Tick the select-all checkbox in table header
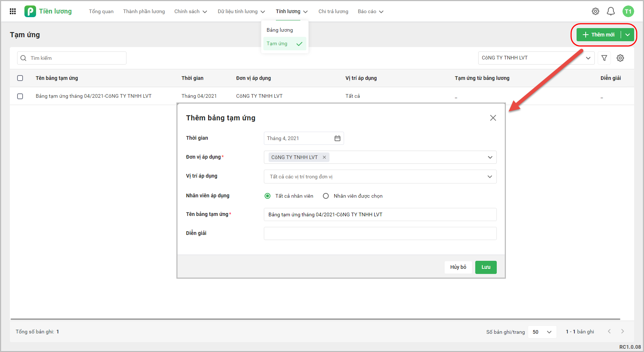 (x=20, y=78)
